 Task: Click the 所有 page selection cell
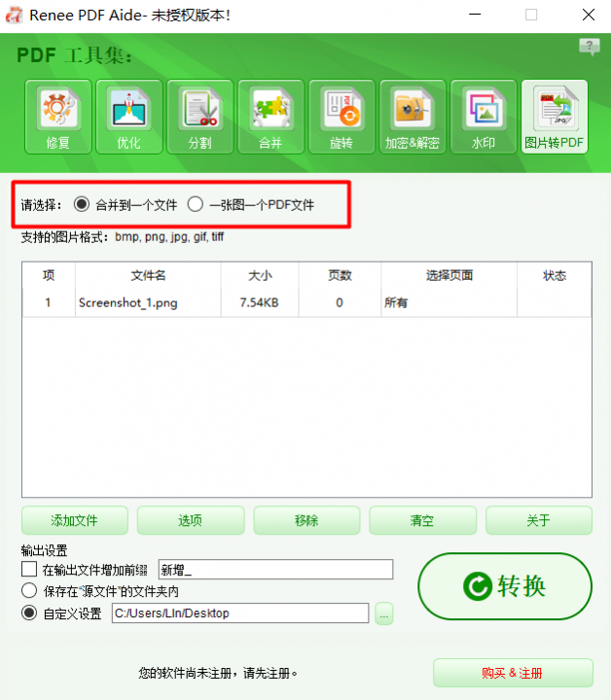tap(449, 302)
